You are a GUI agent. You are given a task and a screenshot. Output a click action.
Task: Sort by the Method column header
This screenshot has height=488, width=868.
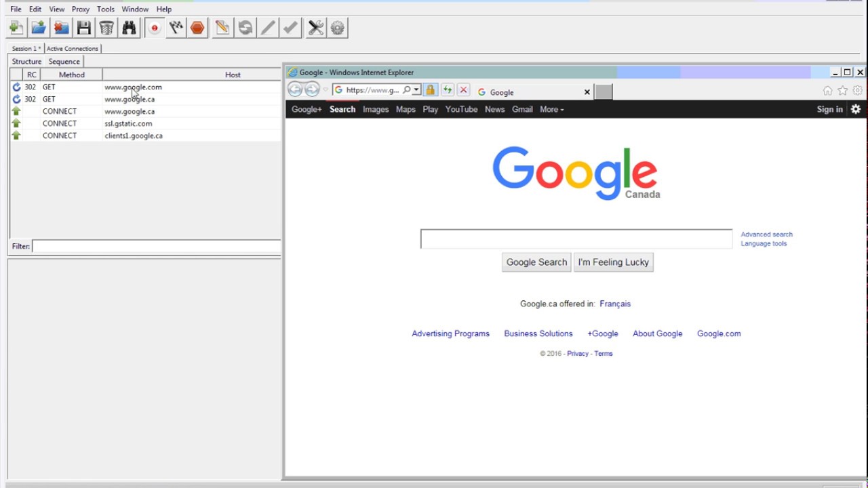71,75
